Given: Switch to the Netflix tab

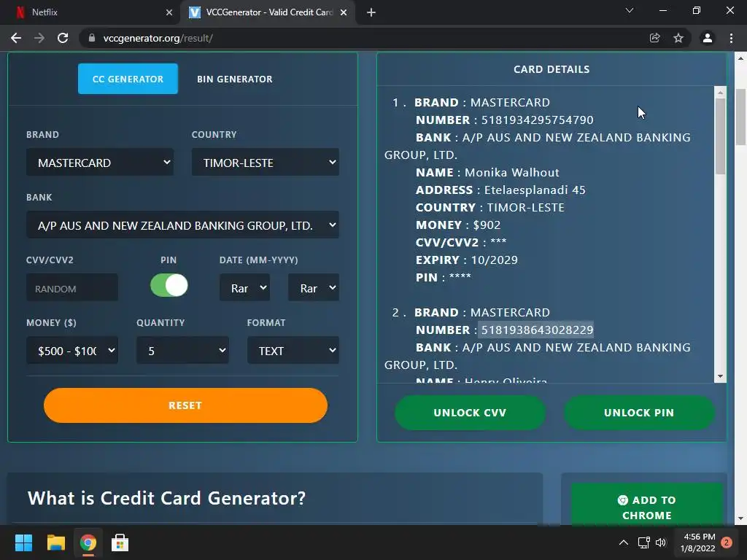Looking at the screenshot, I should point(90,12).
